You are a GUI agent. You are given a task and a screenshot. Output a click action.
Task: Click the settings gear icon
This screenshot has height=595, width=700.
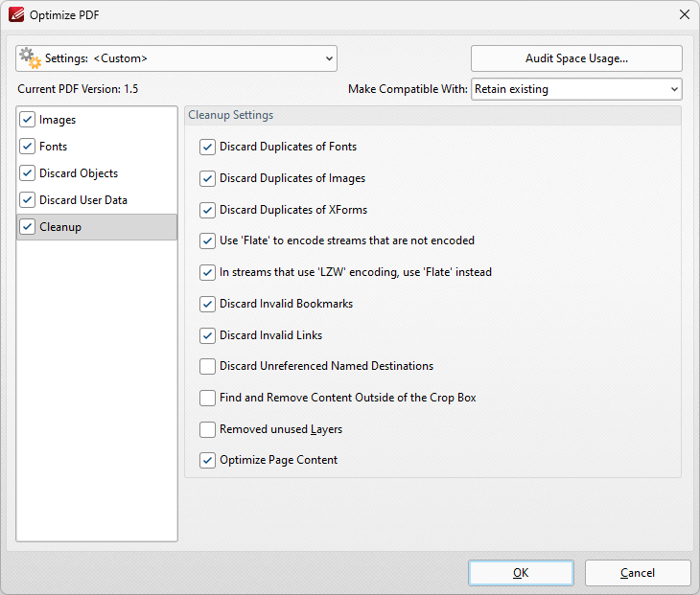pos(30,58)
